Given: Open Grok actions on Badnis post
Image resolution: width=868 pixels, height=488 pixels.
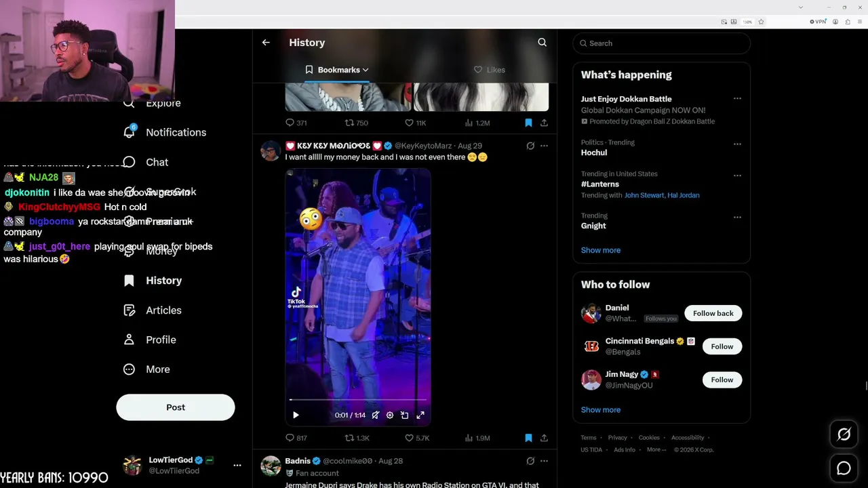Looking at the screenshot, I should point(530,461).
